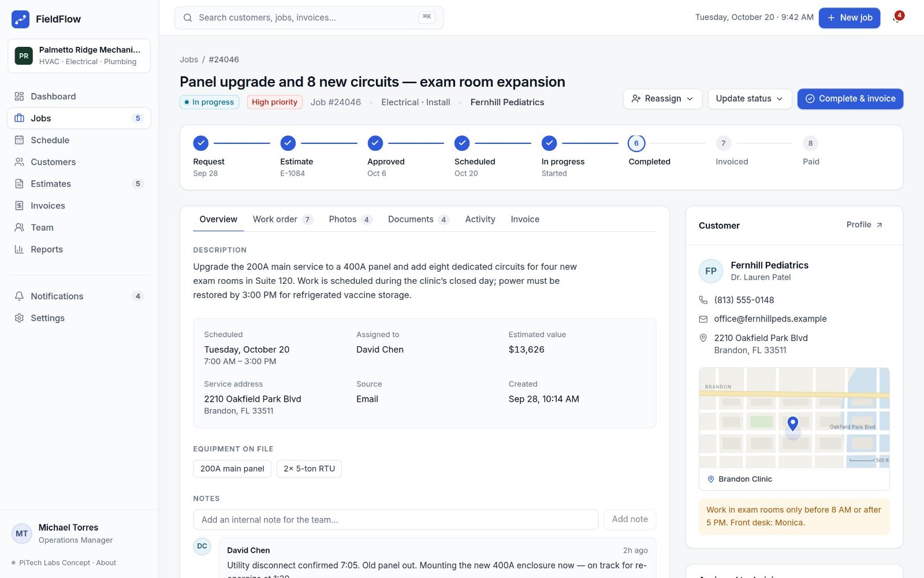Select the Completed step 6 marker
The height and width of the screenshot is (578, 924).
tap(636, 143)
